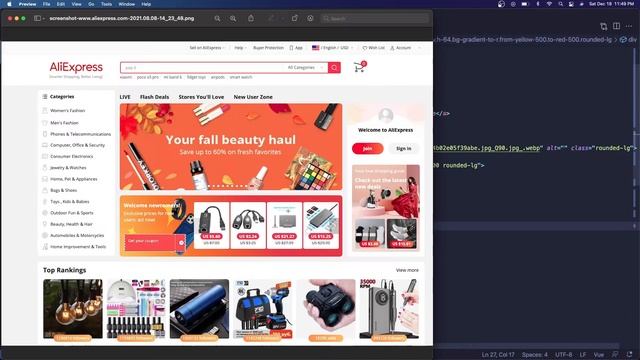Viewport: 640px width, 360px height.
Task: Open Account dropdown
Action: coord(400,48)
